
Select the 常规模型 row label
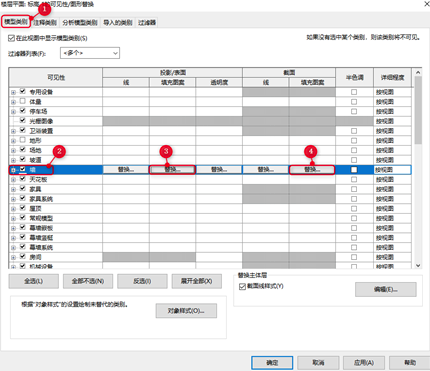(x=41, y=218)
